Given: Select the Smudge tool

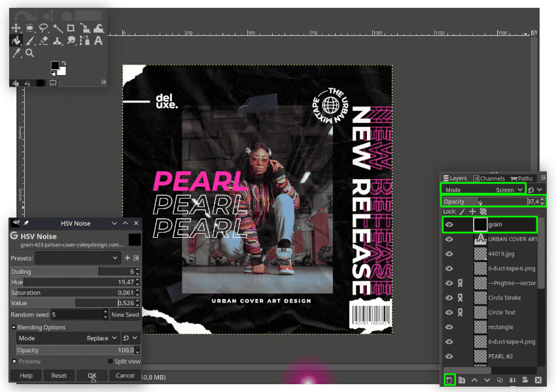Looking at the screenshot, I should pyautogui.click(x=71, y=41).
